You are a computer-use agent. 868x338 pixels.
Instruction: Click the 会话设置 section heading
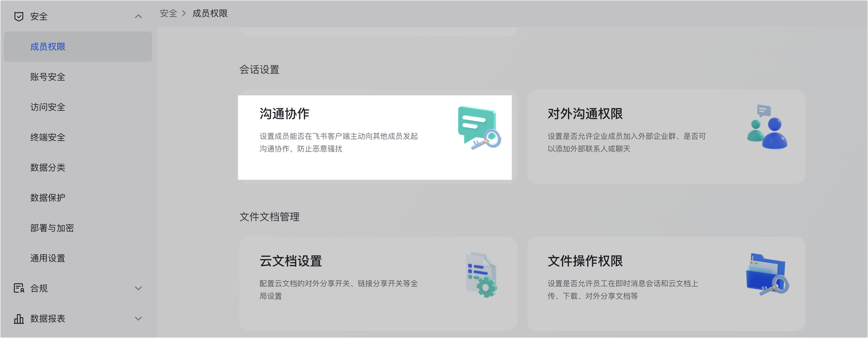[x=259, y=70]
